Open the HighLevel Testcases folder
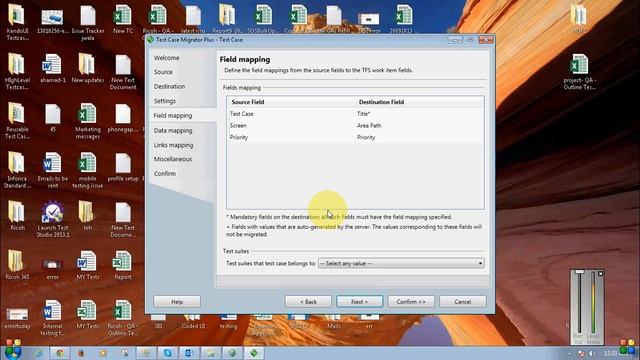This screenshot has height=360, width=640. pyautogui.click(x=17, y=71)
